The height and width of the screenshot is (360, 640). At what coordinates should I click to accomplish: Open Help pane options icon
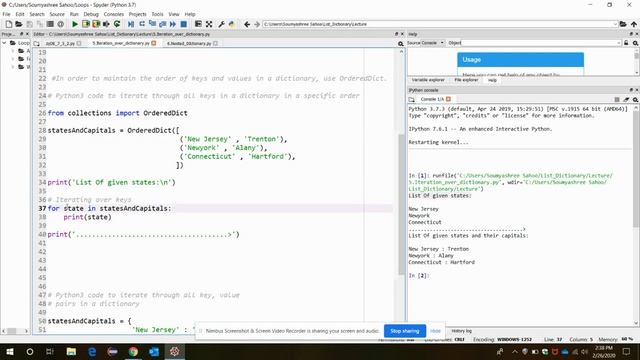pos(636,43)
